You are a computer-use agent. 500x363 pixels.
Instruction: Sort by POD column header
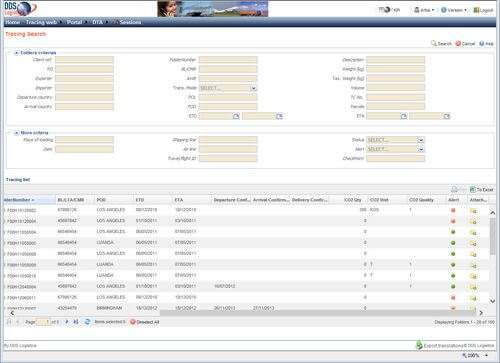click(x=114, y=200)
